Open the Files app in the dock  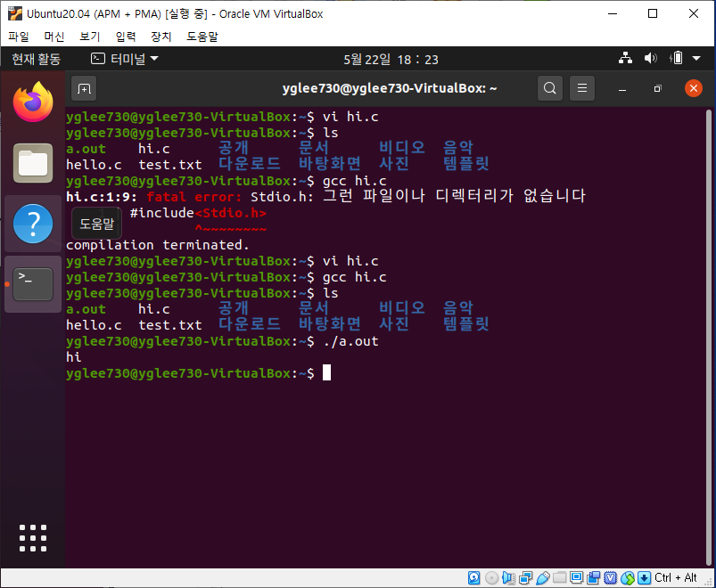pos(33,163)
